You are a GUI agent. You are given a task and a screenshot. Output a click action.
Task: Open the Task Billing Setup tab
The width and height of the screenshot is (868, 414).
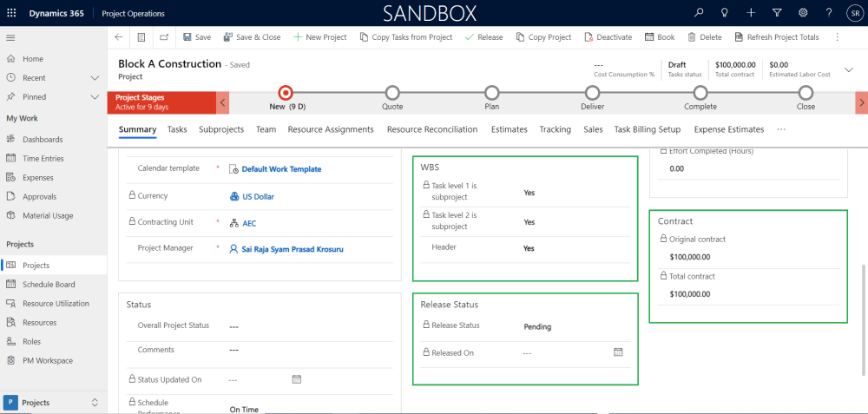tap(648, 129)
